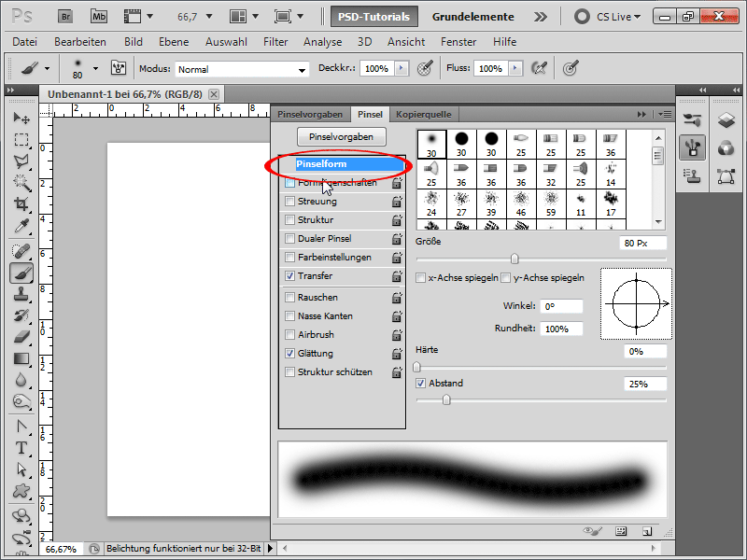Open the Layers panel icon in dock

726,120
